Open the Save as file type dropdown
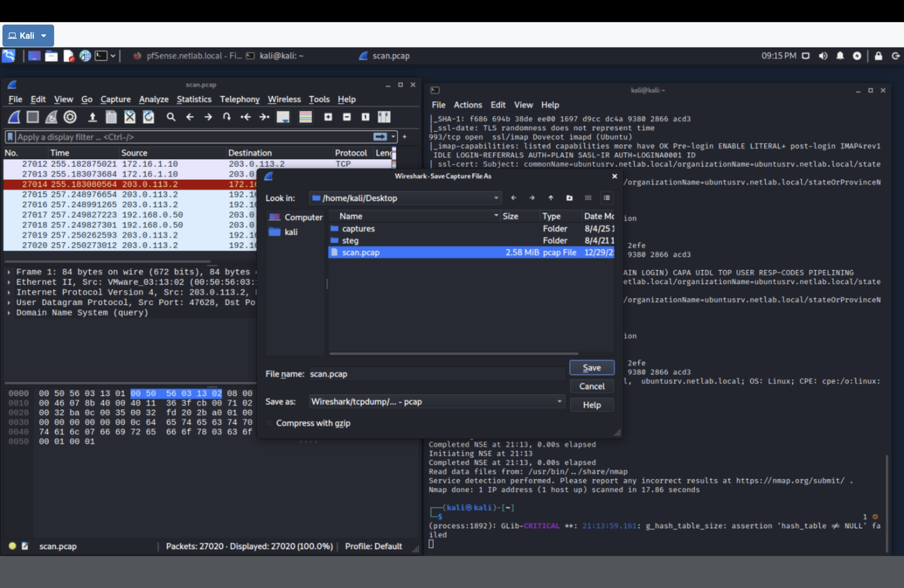Viewport: 904px width, 588px height. click(559, 402)
